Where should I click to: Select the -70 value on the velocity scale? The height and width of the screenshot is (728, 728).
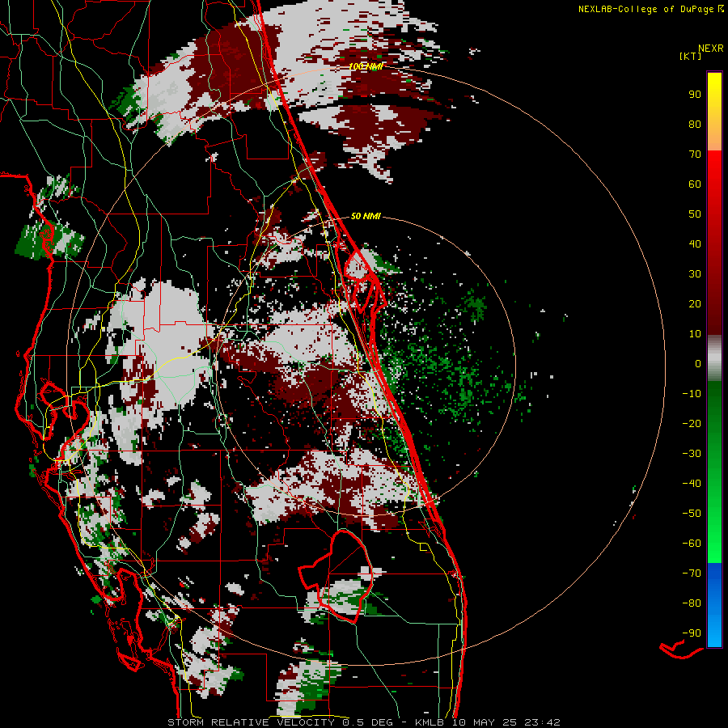pyautogui.click(x=692, y=574)
